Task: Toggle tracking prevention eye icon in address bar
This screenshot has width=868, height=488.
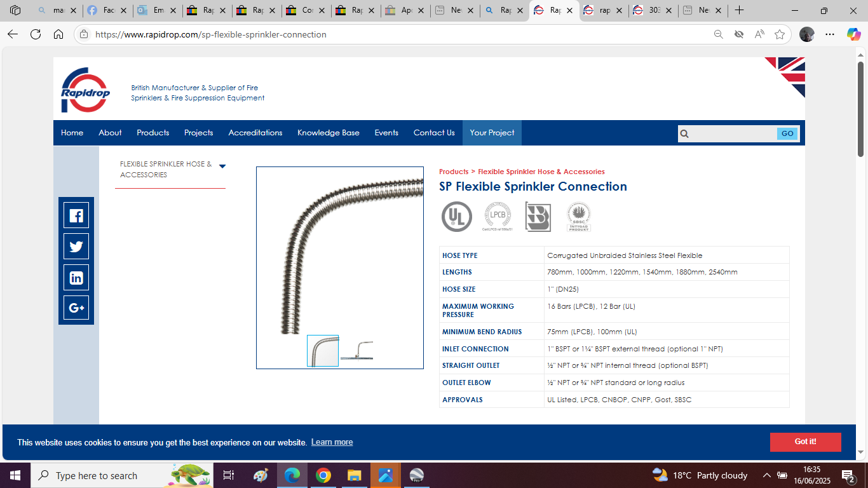Action: (739, 34)
